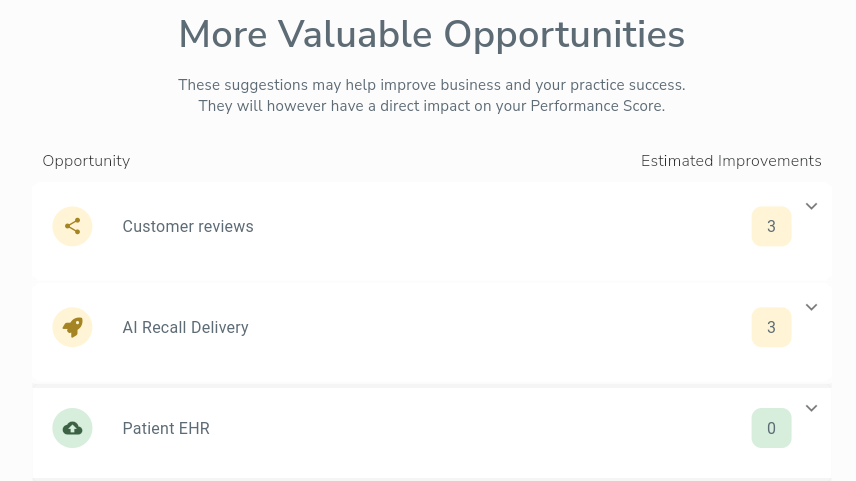Open the Customer reviews opportunity label
The width and height of the screenshot is (856, 481).
(x=188, y=227)
